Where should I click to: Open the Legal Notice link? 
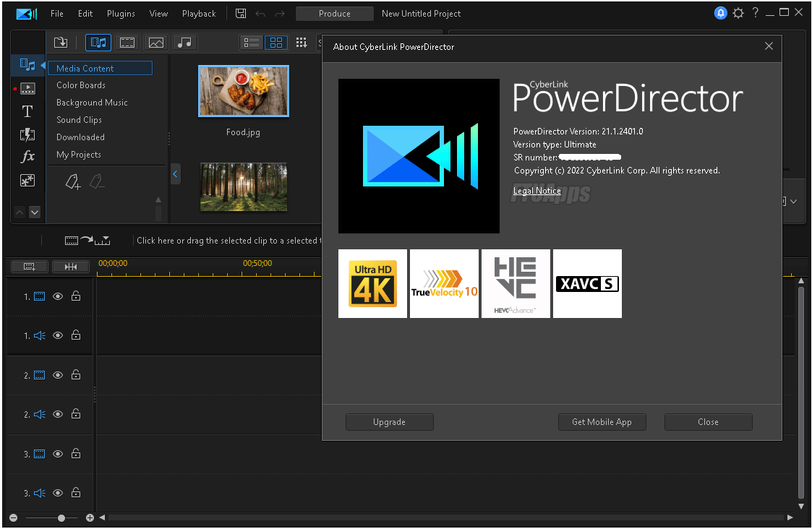[537, 191]
